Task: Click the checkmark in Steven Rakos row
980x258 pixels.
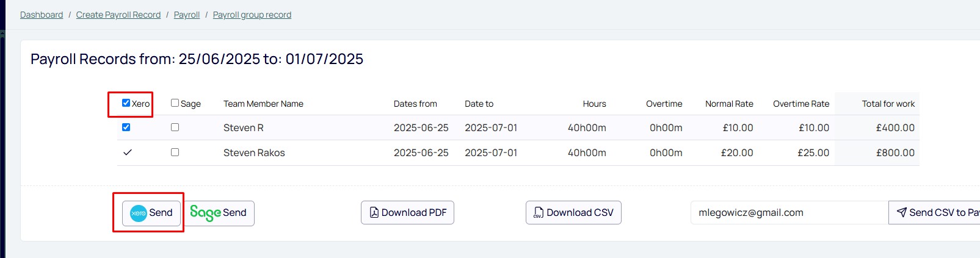Action: pyautogui.click(x=128, y=152)
